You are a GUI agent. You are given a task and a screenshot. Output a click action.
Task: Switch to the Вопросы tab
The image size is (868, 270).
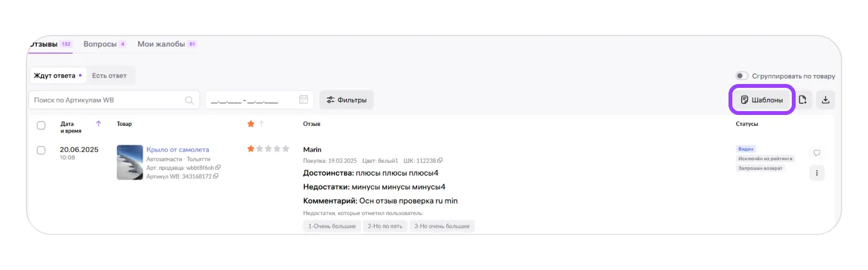coord(100,44)
